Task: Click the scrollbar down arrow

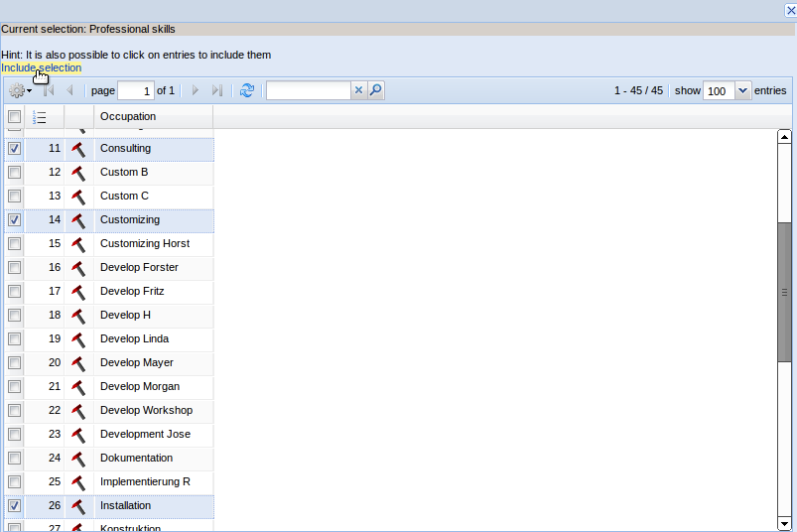Action: click(x=784, y=523)
